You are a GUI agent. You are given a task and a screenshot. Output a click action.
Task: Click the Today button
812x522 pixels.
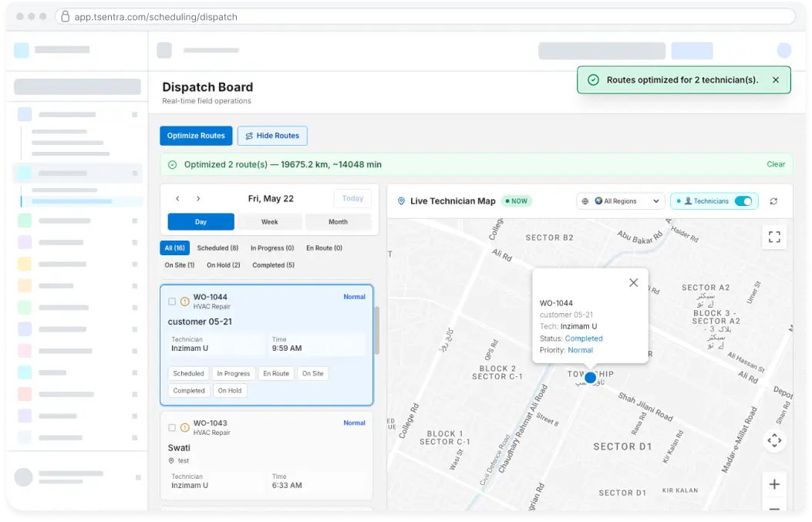pos(352,198)
